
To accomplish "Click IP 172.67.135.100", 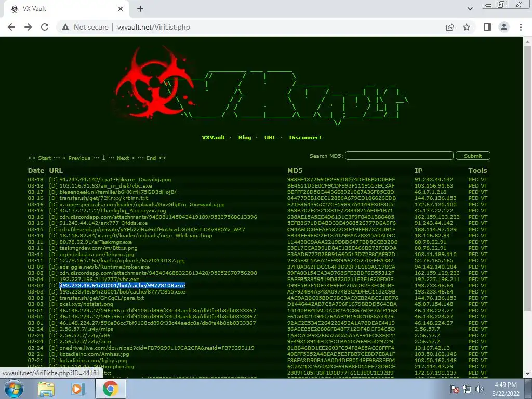I will (x=435, y=205).
